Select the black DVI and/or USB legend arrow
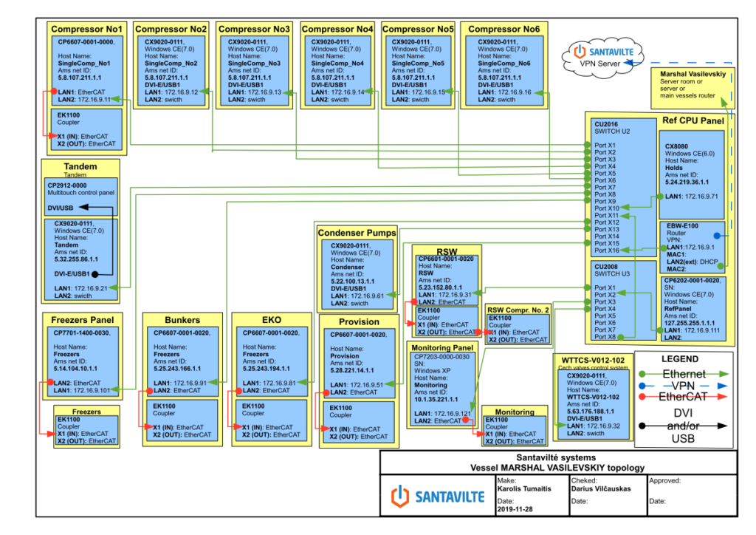This screenshot has width=756, height=535. [684, 426]
